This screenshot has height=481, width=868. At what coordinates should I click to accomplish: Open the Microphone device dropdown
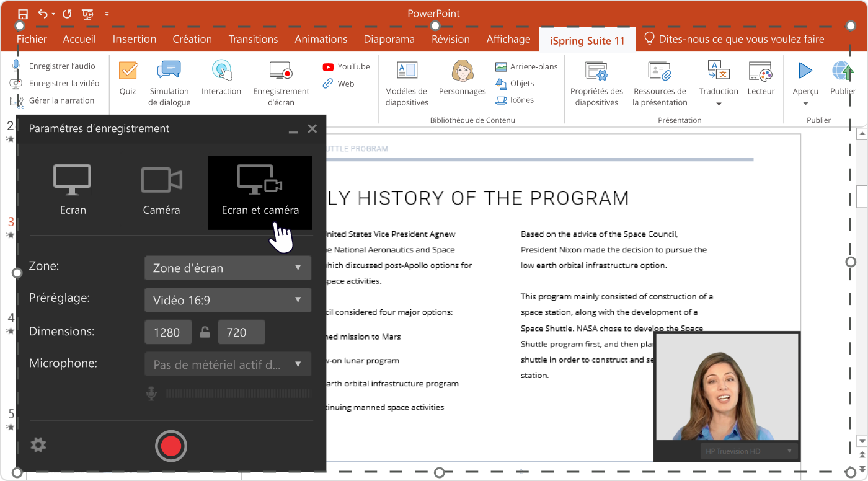(228, 364)
